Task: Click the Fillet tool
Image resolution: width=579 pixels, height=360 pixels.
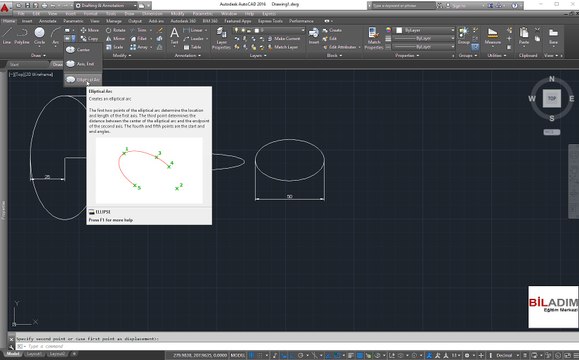Action: (x=138, y=38)
